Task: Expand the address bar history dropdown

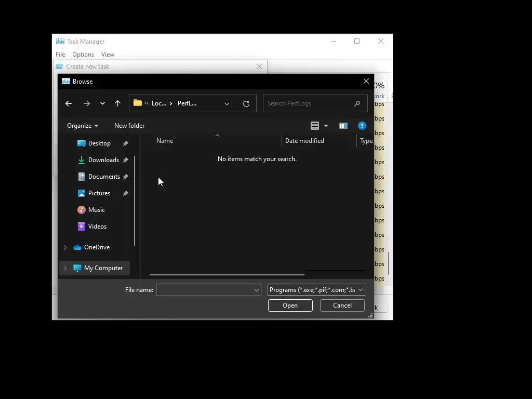Action: pos(227,103)
